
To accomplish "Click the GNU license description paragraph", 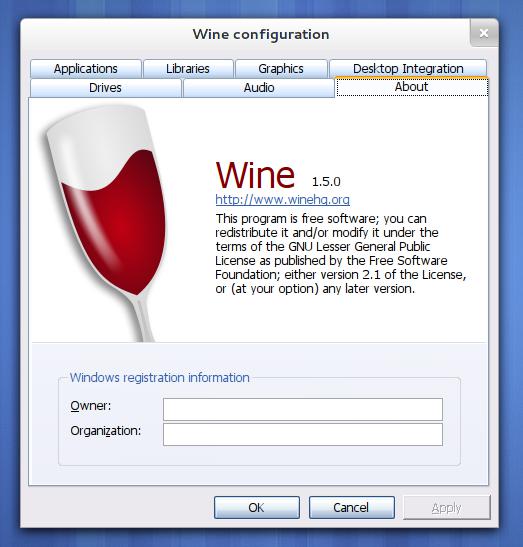I will click(x=341, y=254).
